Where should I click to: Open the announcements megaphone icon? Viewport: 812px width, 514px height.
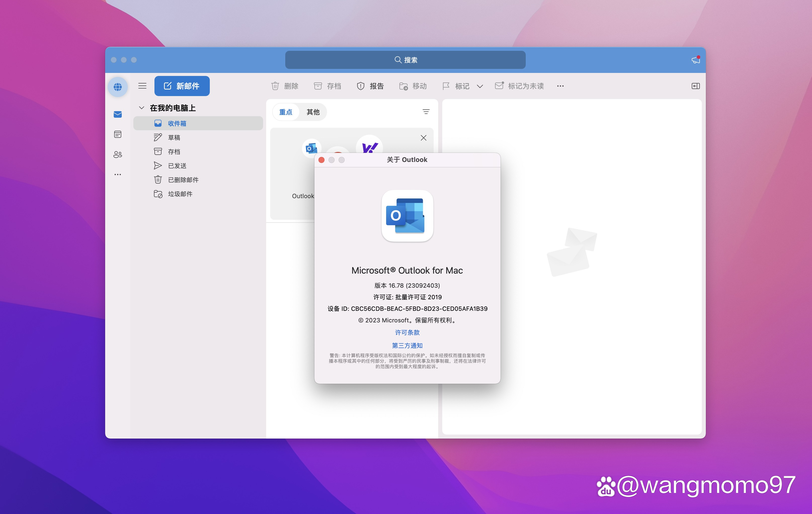(x=696, y=60)
